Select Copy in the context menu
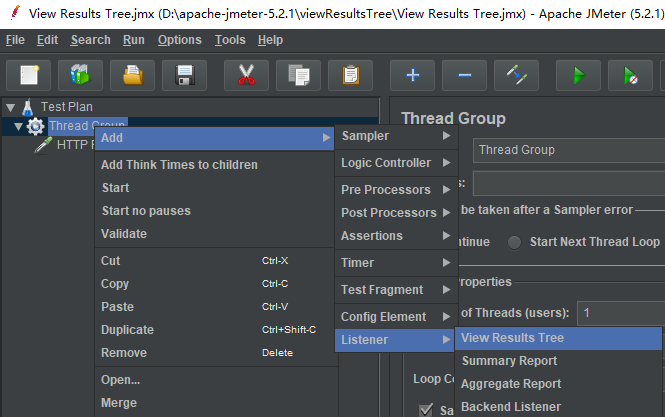This screenshot has width=665, height=417. tap(215, 283)
